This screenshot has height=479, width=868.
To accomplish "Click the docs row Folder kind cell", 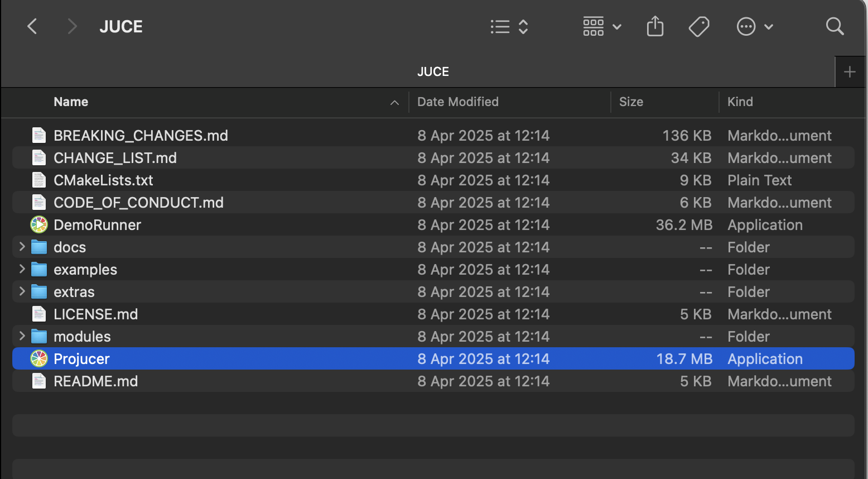I will tap(748, 247).
